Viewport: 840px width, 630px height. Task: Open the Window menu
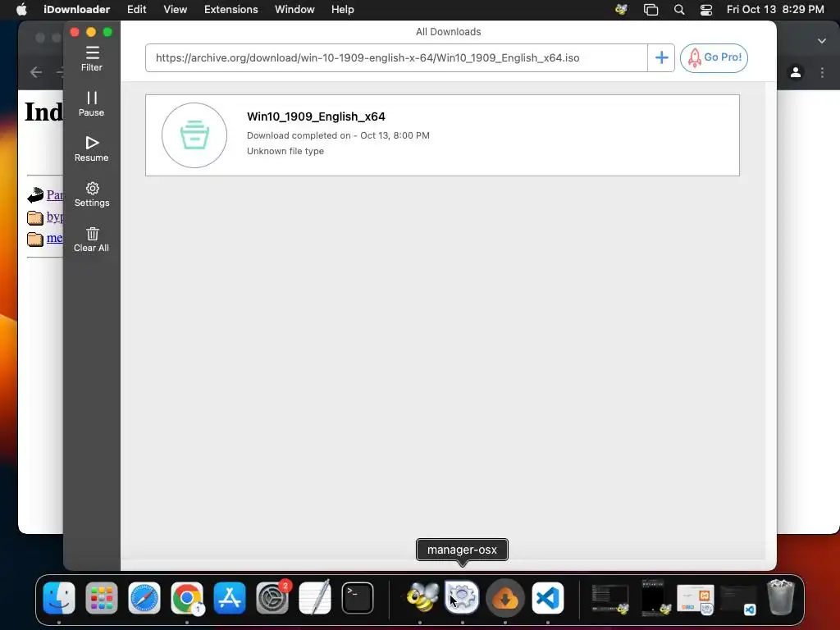[x=294, y=10]
